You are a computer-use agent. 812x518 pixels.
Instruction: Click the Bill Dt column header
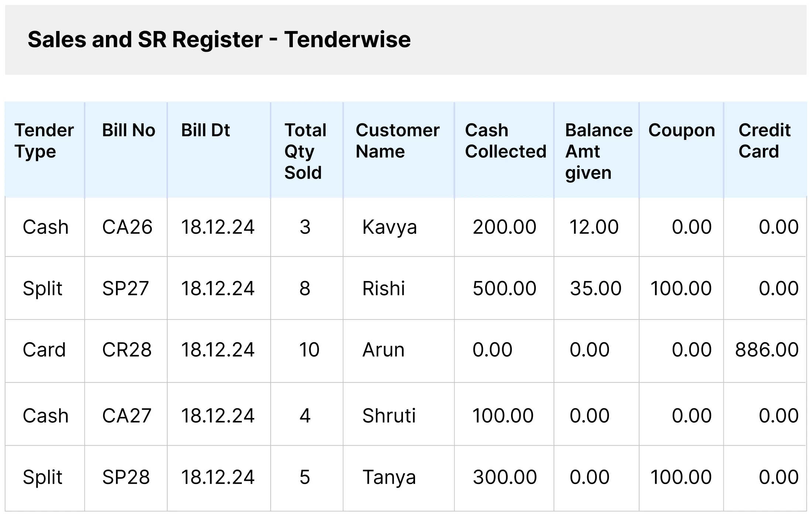click(x=205, y=130)
